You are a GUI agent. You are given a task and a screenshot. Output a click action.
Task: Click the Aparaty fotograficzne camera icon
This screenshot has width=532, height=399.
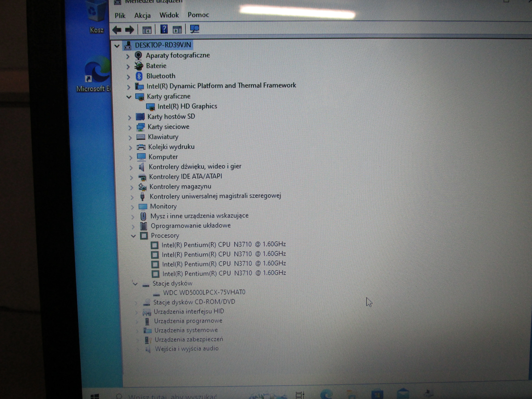coord(138,56)
